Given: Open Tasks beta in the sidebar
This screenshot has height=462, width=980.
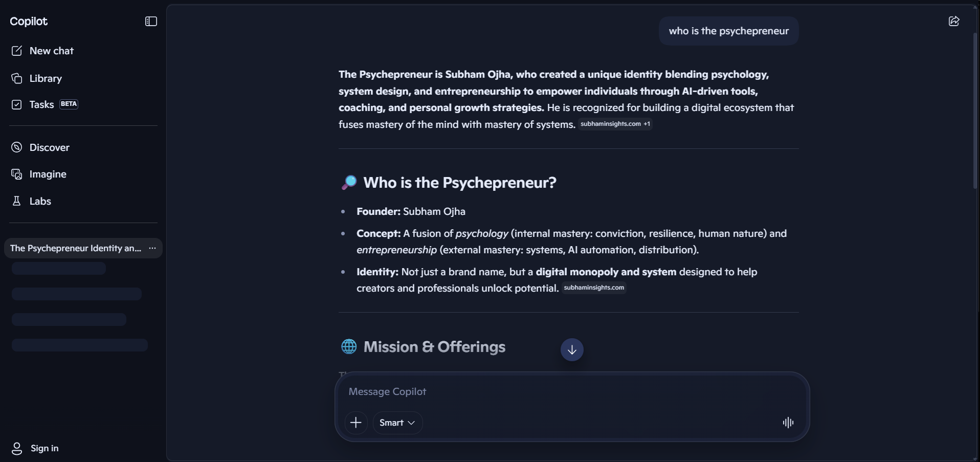Looking at the screenshot, I should tap(42, 104).
